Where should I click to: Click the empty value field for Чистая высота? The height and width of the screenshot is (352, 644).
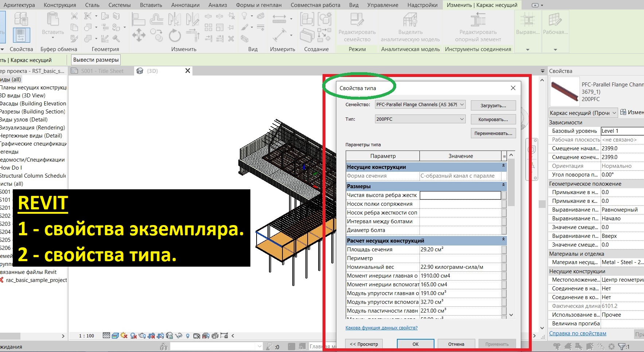pos(460,195)
